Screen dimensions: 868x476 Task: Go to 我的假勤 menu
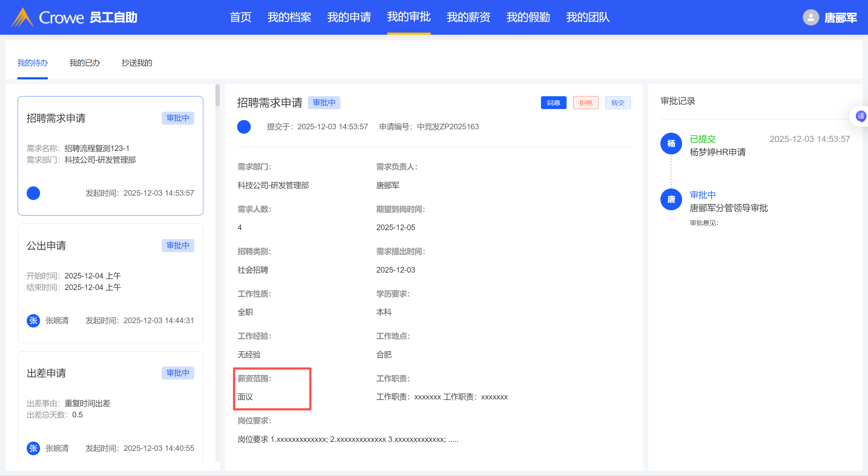click(x=528, y=17)
